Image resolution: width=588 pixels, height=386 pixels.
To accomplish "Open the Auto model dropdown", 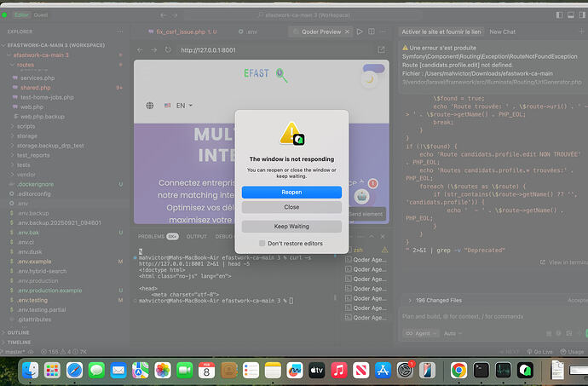I will click(453, 333).
